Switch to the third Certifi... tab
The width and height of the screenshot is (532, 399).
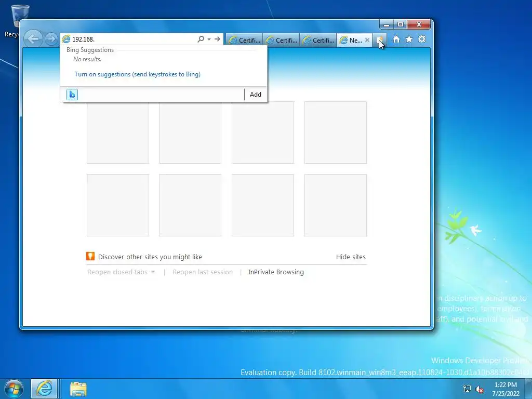[318, 40]
